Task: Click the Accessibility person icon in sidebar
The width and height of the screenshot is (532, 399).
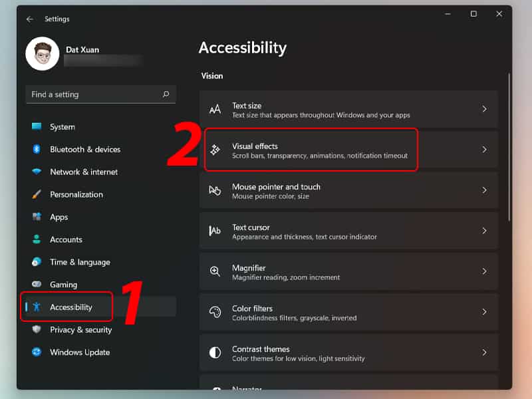Action: coord(38,307)
